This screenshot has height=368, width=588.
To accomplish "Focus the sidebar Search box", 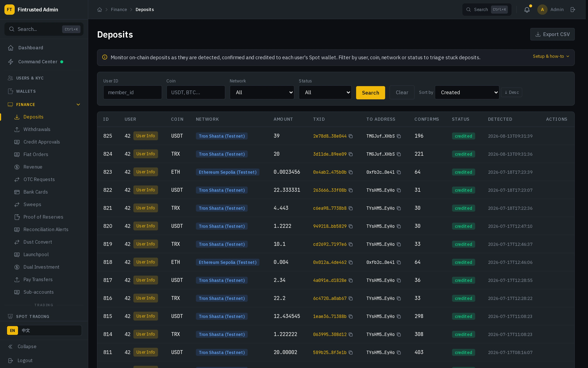I will tap(44, 29).
